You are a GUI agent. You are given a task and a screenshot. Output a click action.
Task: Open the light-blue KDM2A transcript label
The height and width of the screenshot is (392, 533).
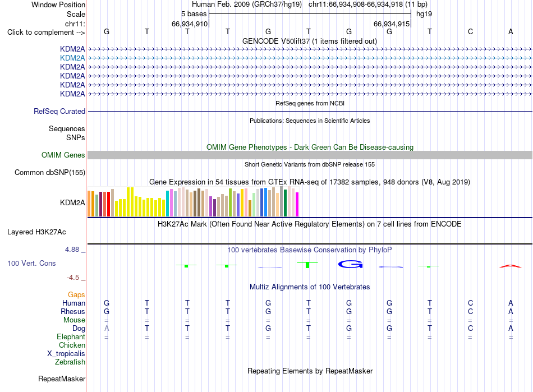pyautogui.click(x=72, y=58)
